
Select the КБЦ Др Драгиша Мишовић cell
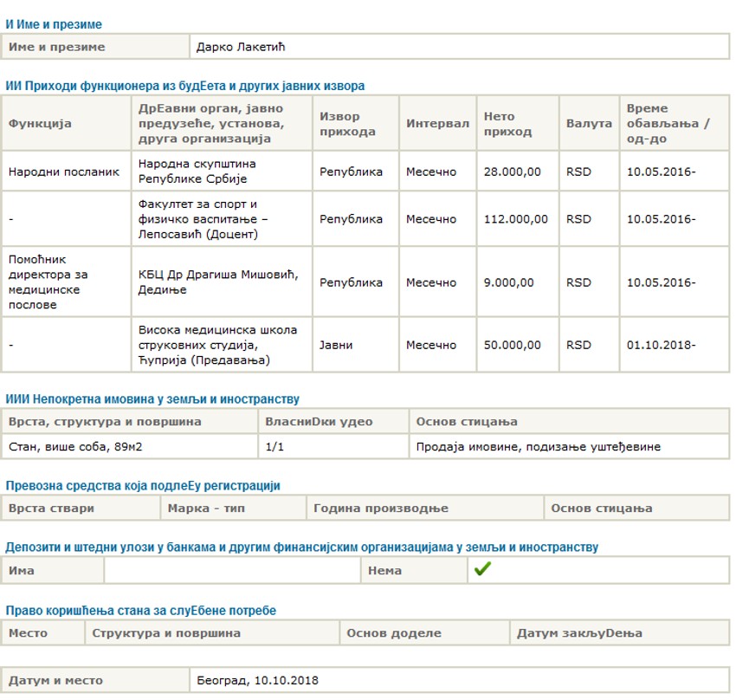(218, 282)
